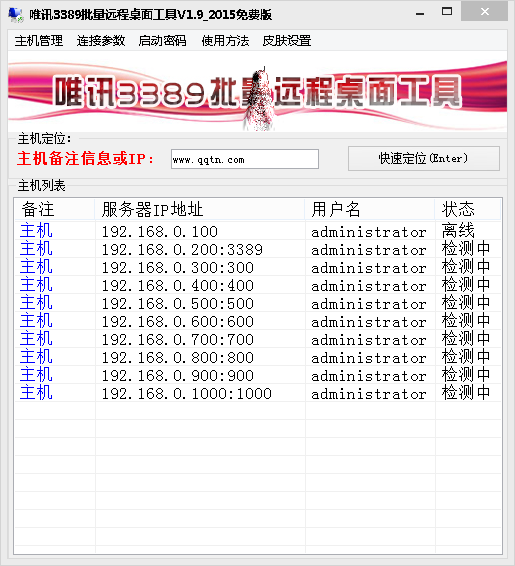Open the 连接参数 menu
515x566 pixels.
click(x=101, y=40)
